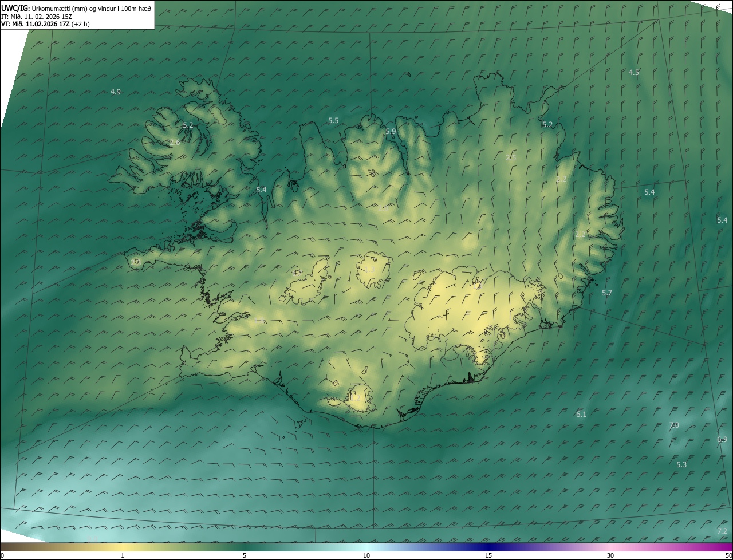Select the 7.0 value over the southeast sea
The height and width of the screenshot is (560, 733).
pyautogui.click(x=674, y=425)
